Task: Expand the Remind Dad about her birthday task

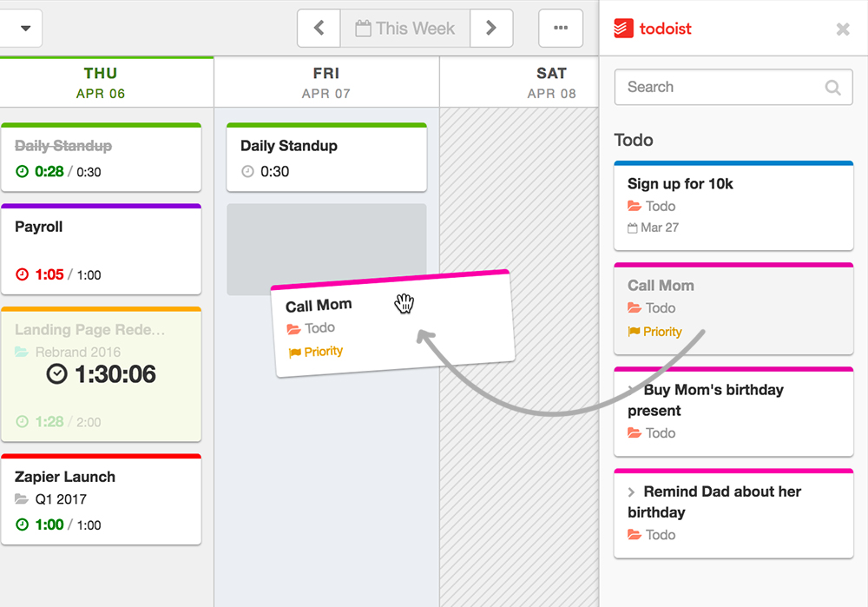Action: coord(632,492)
